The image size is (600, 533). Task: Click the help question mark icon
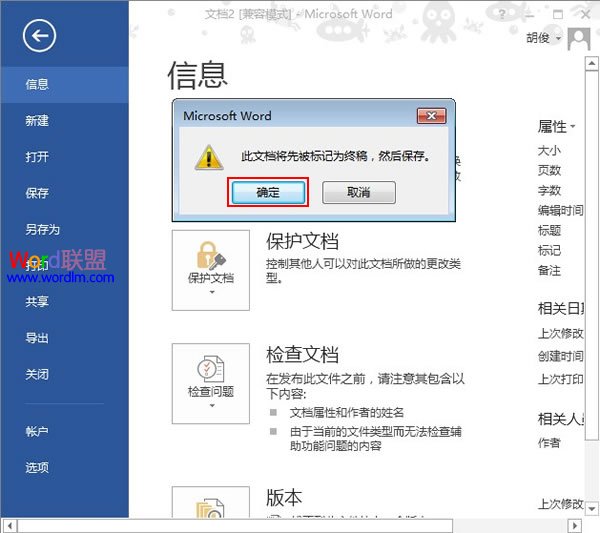pyautogui.click(x=502, y=15)
